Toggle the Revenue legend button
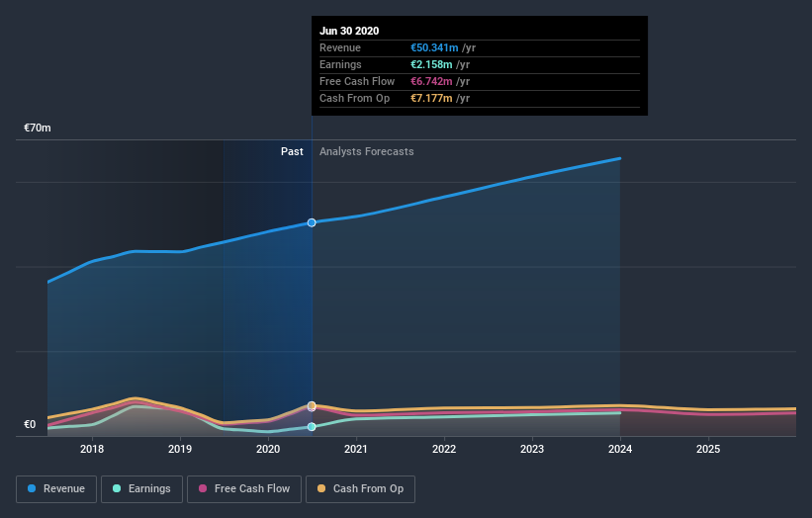812x518 pixels. coord(56,489)
